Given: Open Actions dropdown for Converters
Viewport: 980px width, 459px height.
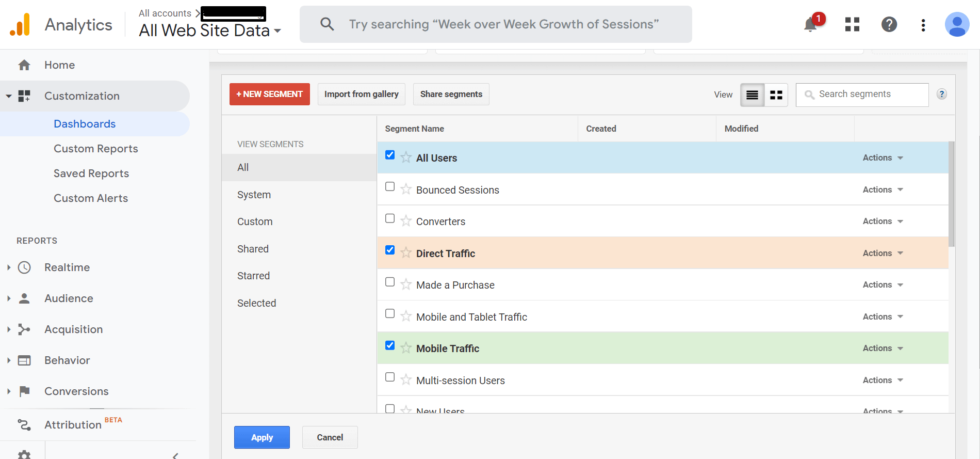Looking at the screenshot, I should click(883, 221).
